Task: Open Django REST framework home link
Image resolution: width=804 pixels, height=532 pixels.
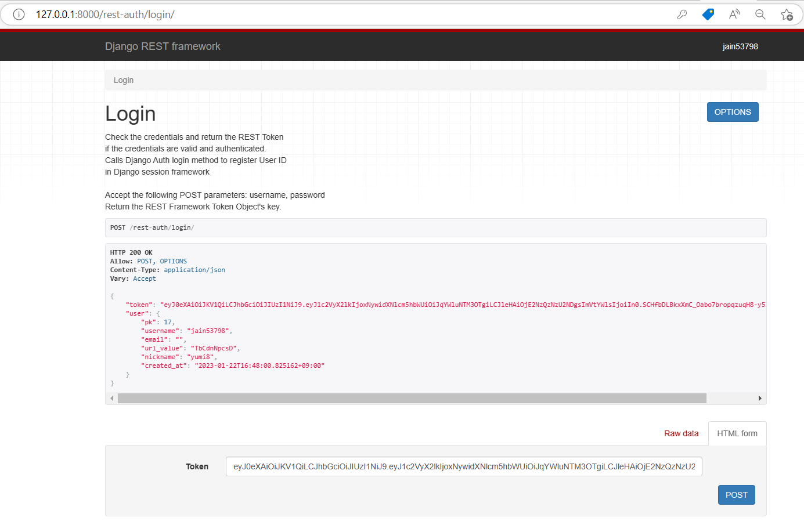Action: (163, 46)
